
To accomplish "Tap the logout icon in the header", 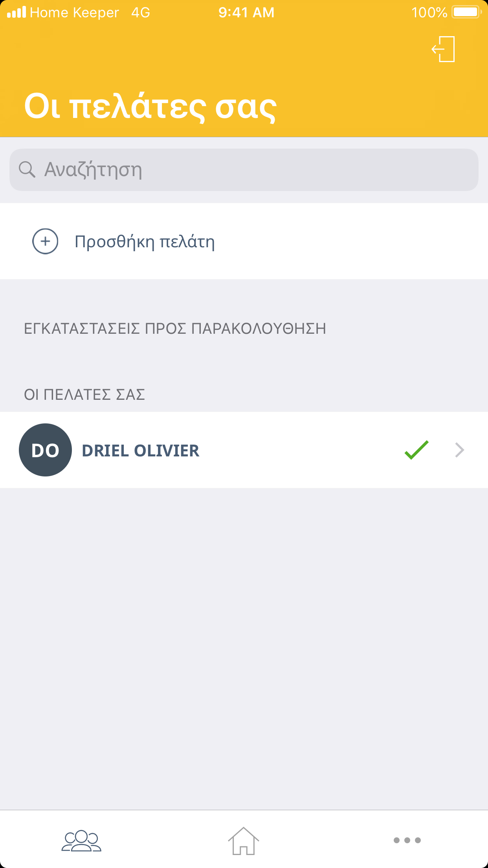I will click(x=444, y=49).
